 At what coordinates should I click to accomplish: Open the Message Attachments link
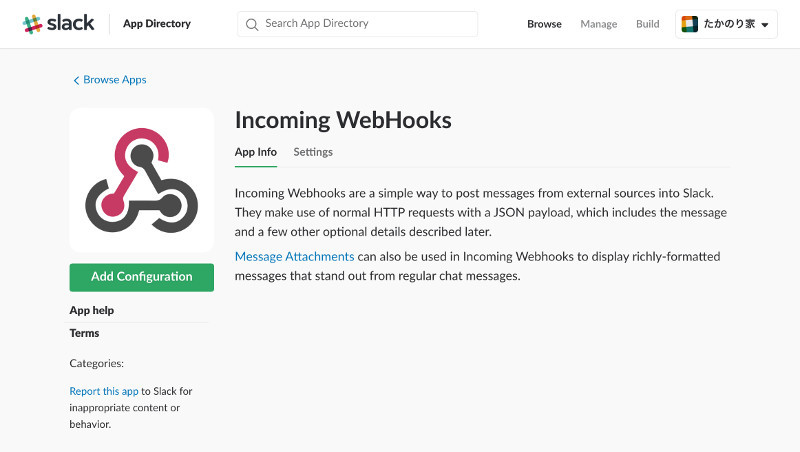tap(294, 257)
